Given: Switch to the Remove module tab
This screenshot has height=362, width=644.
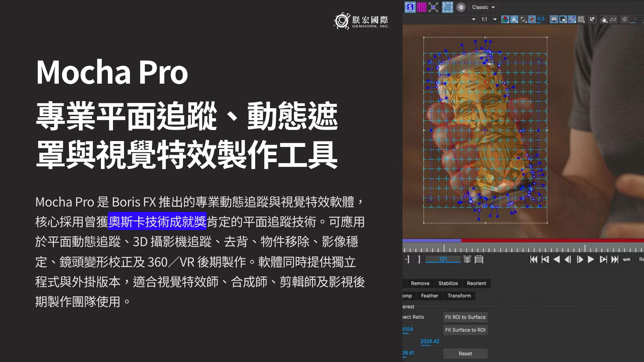Looking at the screenshot, I should [420, 283].
